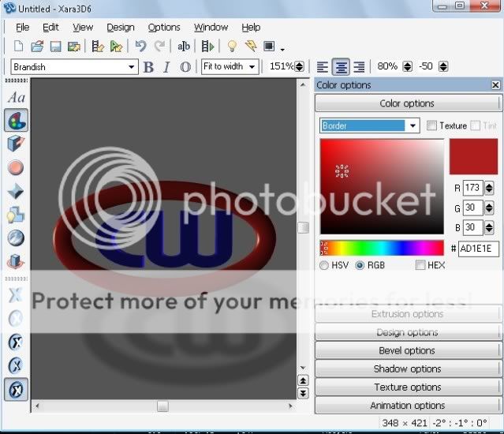
Task: Enable the Texture checkbox
Action: (x=431, y=125)
